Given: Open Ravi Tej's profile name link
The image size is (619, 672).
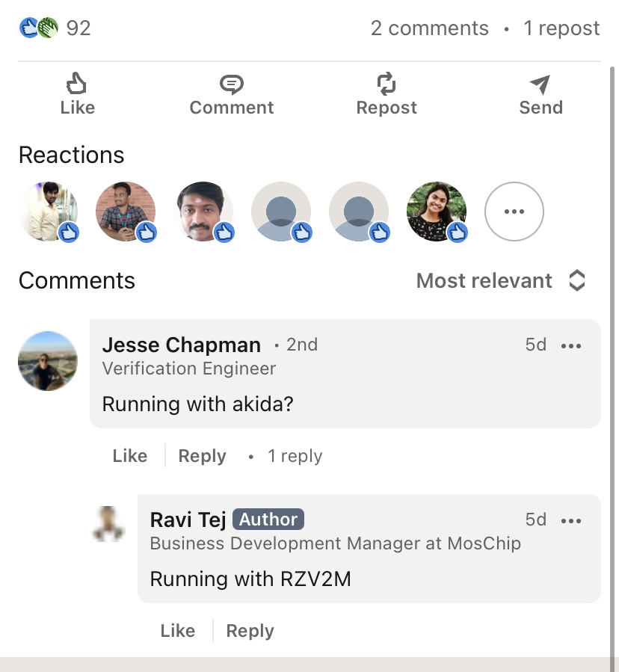Looking at the screenshot, I should [x=188, y=520].
